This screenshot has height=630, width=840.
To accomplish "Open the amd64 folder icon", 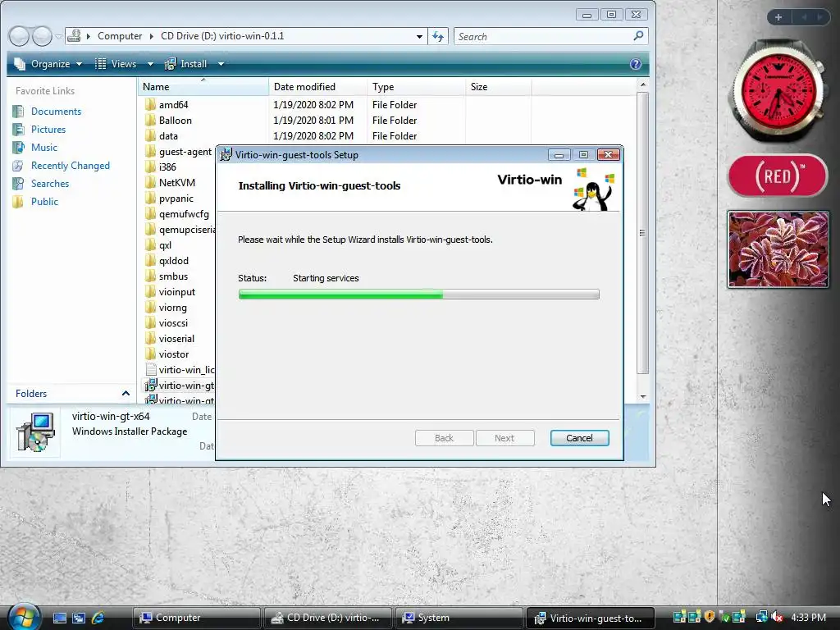I will [151, 104].
